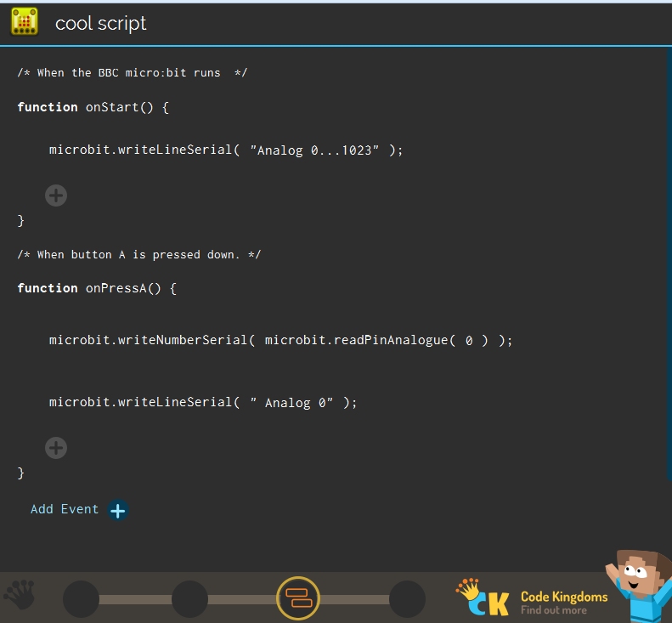Click the Add Event label

pos(65,509)
